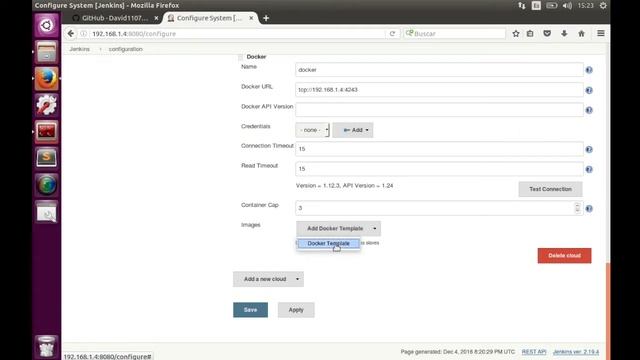Viewport: 640px width, 360px height.
Task: Reload the page with the refresh icon
Action: [x=392, y=33]
